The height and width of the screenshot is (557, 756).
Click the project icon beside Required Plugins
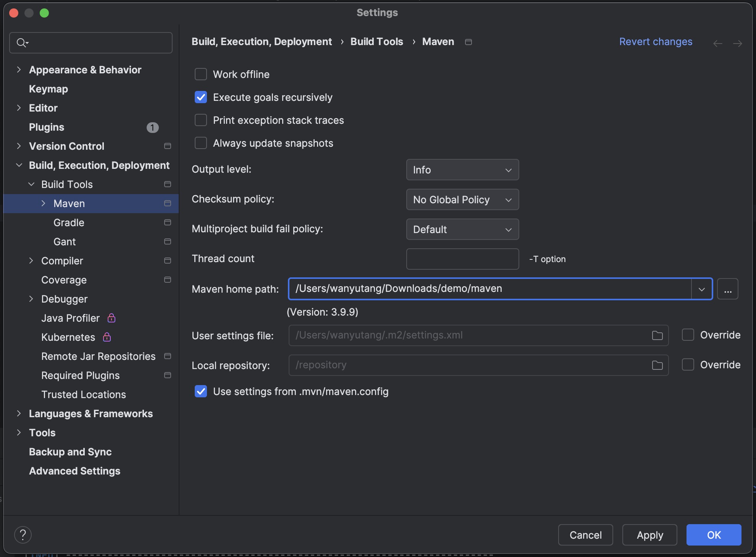(167, 375)
